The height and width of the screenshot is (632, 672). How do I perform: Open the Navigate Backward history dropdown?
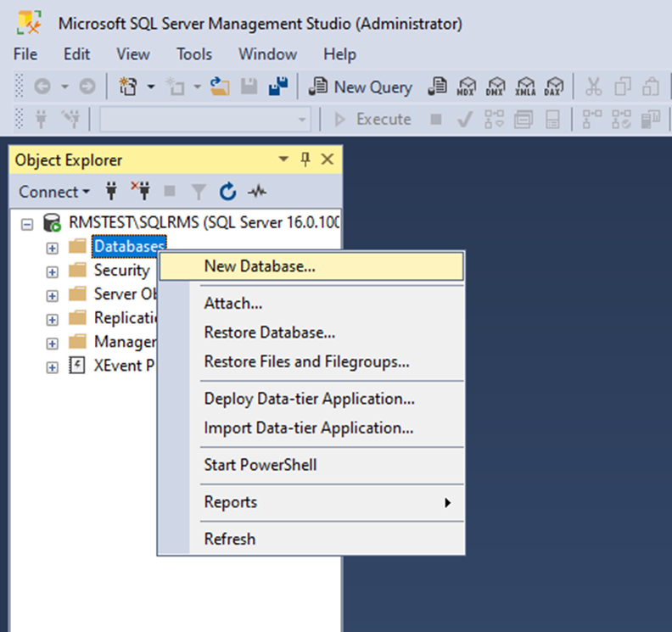(64, 87)
